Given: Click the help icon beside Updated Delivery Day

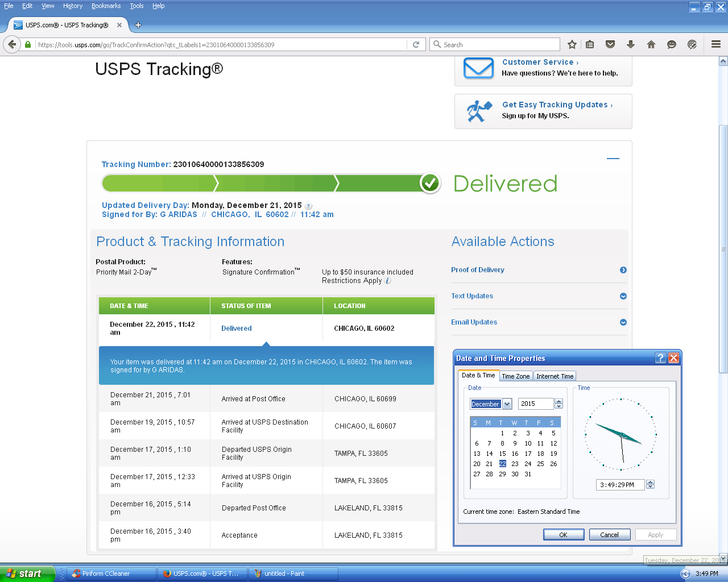Looking at the screenshot, I should pos(308,206).
